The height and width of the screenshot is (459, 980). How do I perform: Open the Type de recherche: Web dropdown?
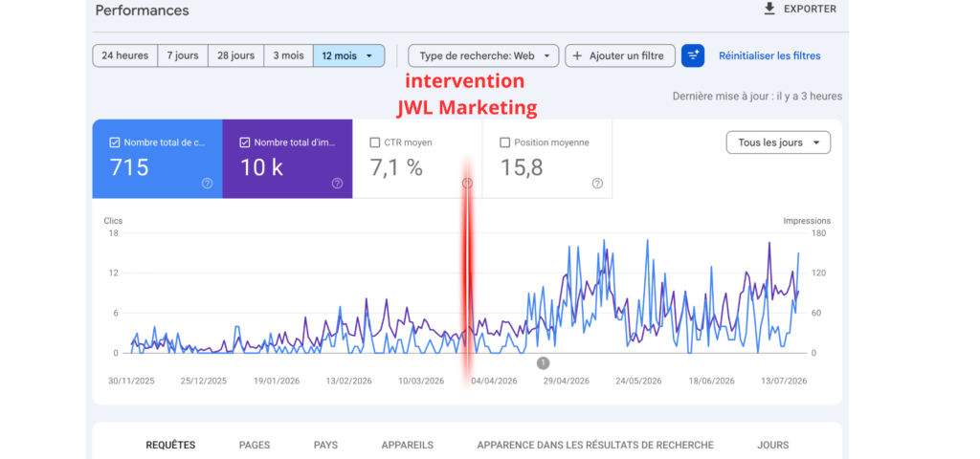point(483,55)
